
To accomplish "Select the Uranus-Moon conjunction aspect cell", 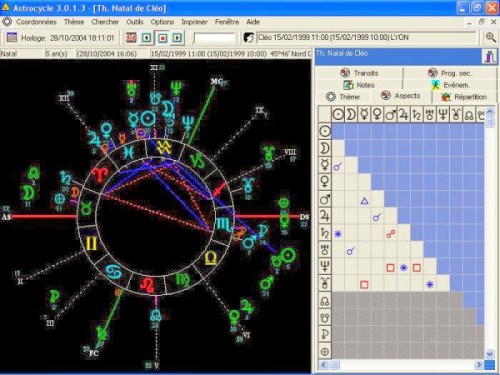I will point(351,251).
